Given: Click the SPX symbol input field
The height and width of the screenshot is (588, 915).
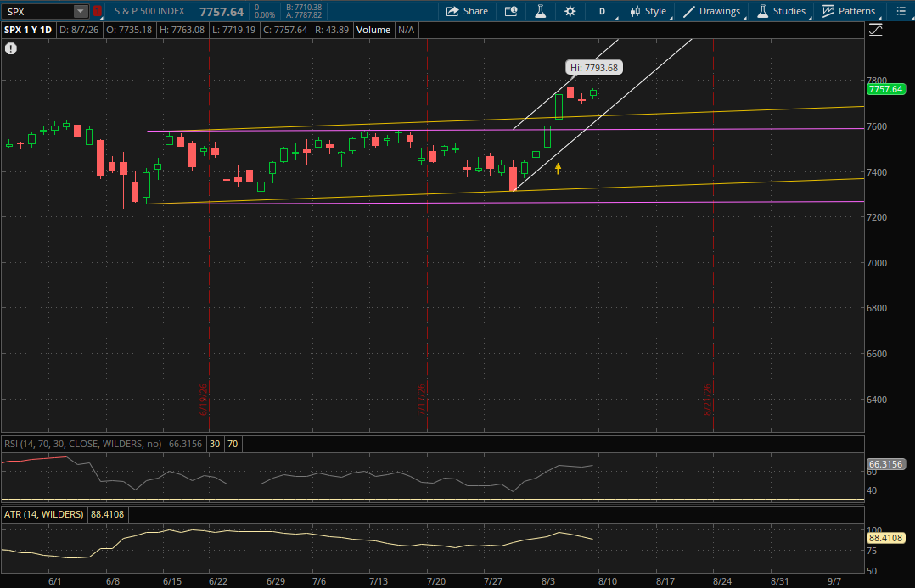Looking at the screenshot, I should pyautogui.click(x=38, y=11).
